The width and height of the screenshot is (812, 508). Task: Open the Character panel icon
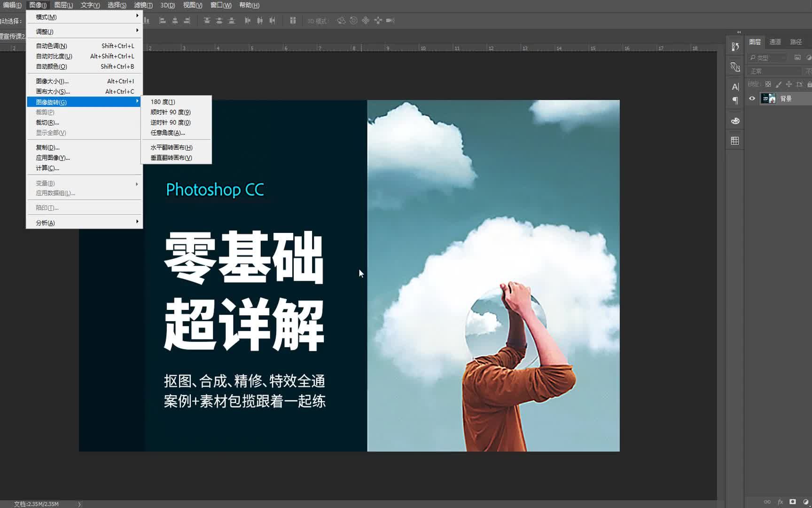735,87
